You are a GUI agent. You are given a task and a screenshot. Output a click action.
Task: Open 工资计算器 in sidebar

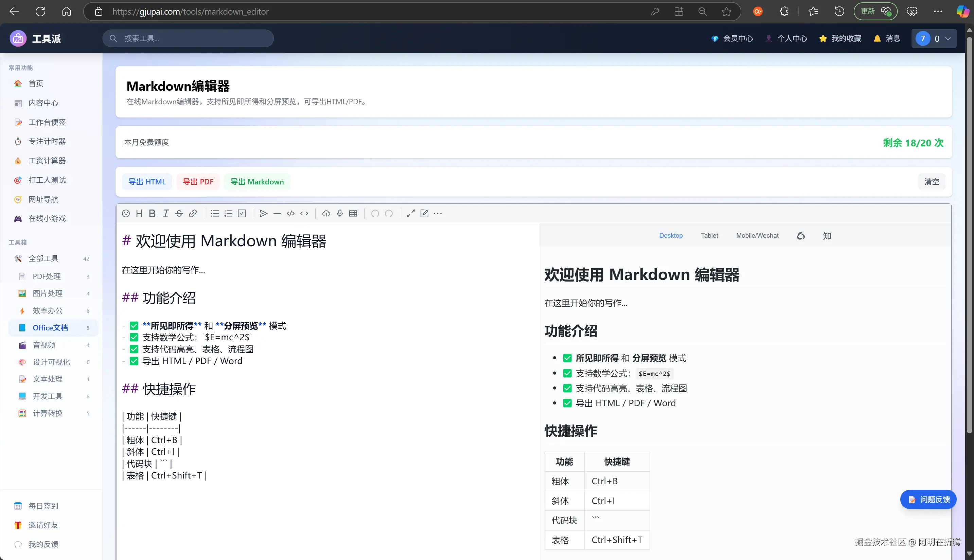click(51, 160)
